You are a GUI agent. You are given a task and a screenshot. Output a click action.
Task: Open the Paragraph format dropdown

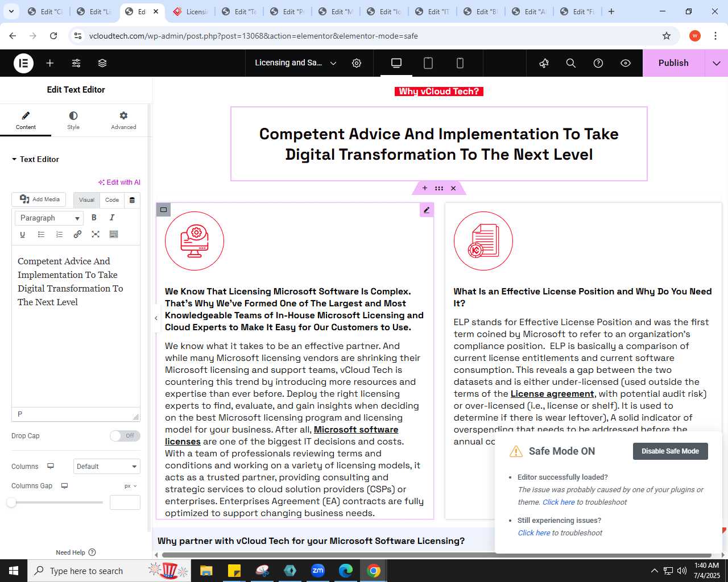click(x=49, y=218)
